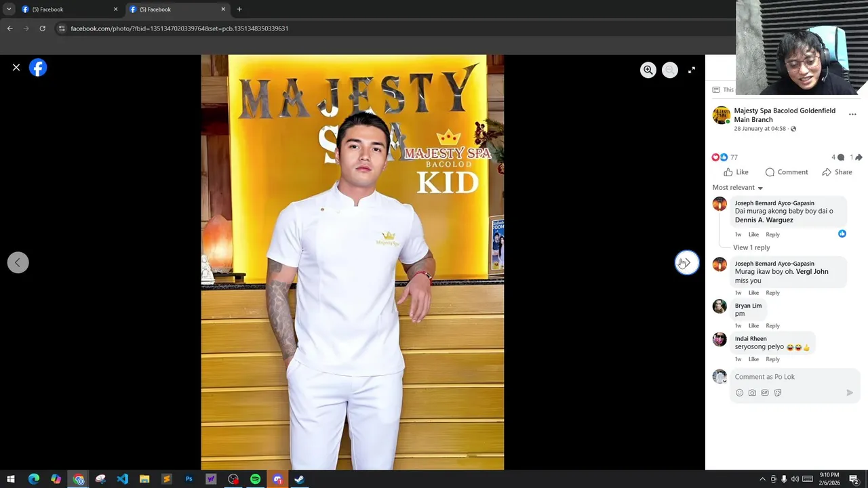Reply to Indai Rheen's comment
Viewport: 868px width, 488px height.
point(772,359)
